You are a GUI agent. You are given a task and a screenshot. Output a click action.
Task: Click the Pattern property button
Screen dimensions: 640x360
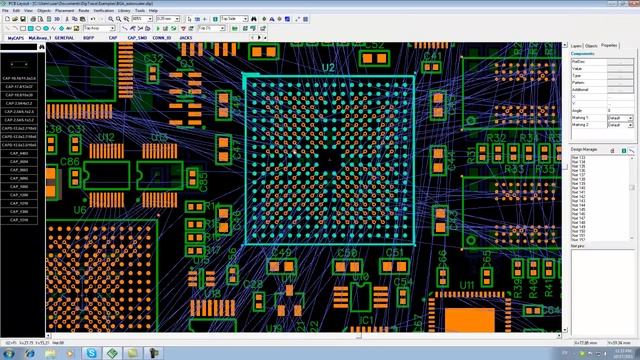click(620, 82)
